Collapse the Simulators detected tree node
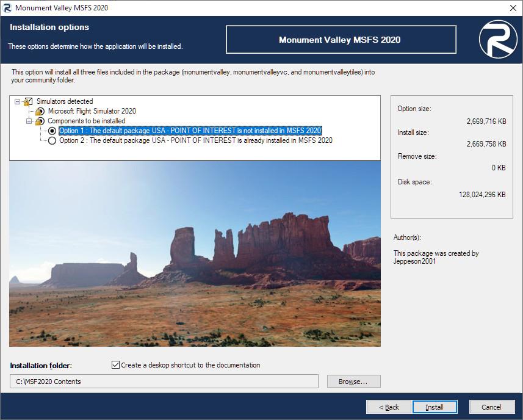This screenshot has height=420, width=523. coord(17,101)
